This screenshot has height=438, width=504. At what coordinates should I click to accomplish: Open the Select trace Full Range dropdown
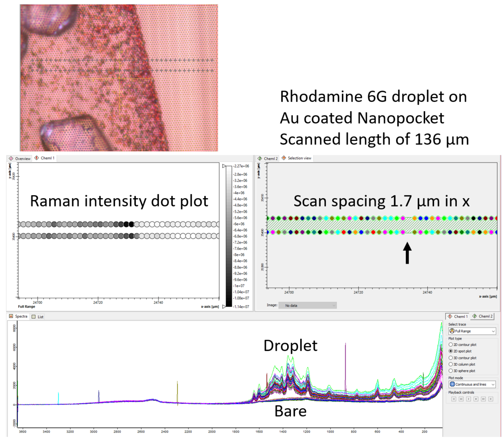pyautogui.click(x=472, y=331)
